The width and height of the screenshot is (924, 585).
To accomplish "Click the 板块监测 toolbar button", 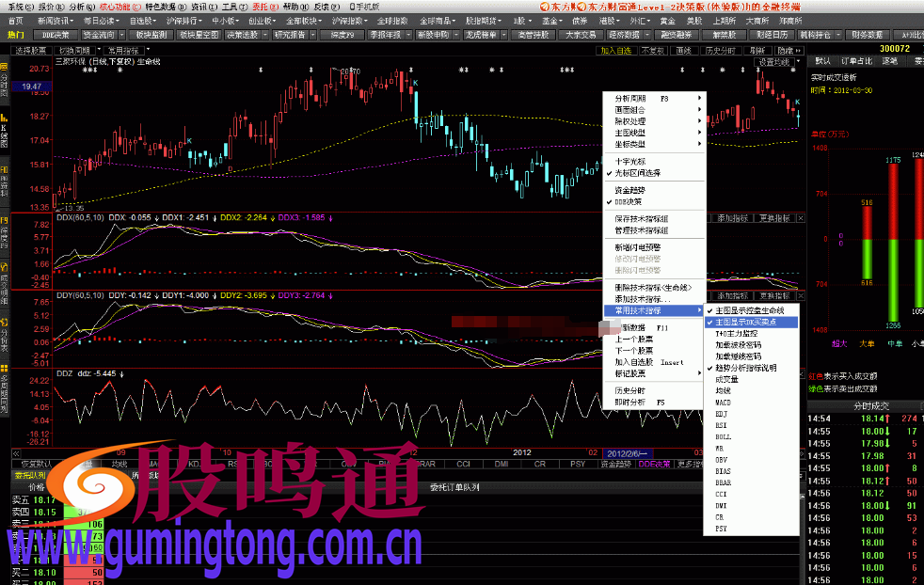I will point(151,35).
